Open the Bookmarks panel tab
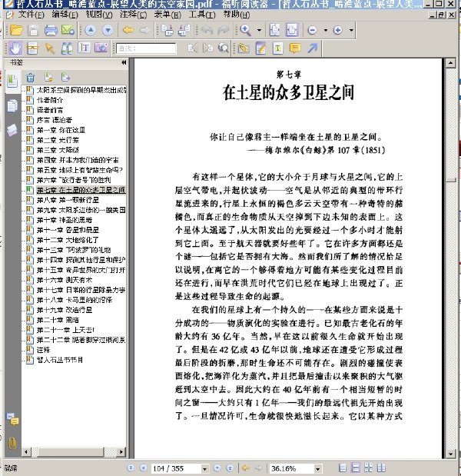Screen dimensions: 461x476 [12, 81]
